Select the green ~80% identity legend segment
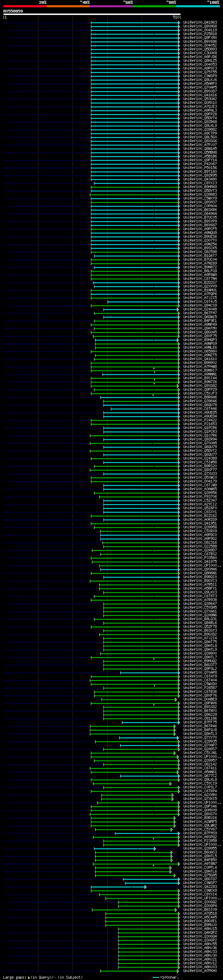The width and height of the screenshot is (223, 980). pos(155,6)
